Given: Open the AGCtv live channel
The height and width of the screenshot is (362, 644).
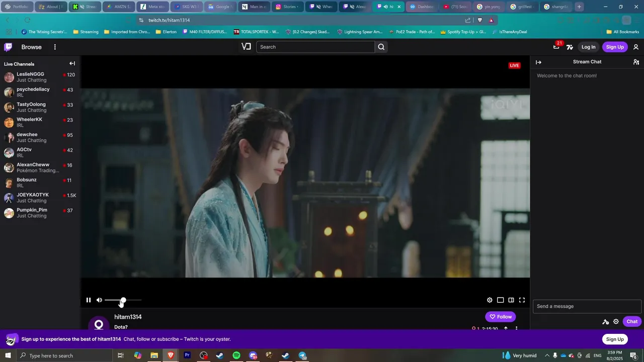Looking at the screenshot, I should point(40,152).
